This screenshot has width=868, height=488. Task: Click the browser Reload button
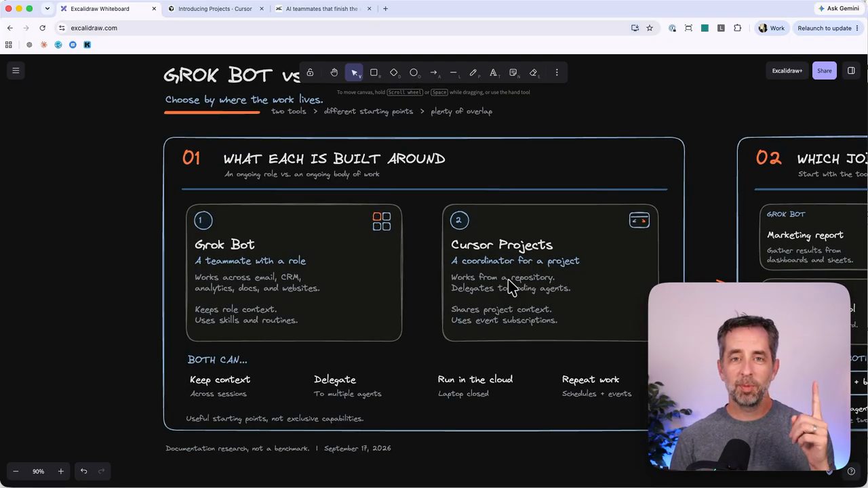(x=42, y=28)
